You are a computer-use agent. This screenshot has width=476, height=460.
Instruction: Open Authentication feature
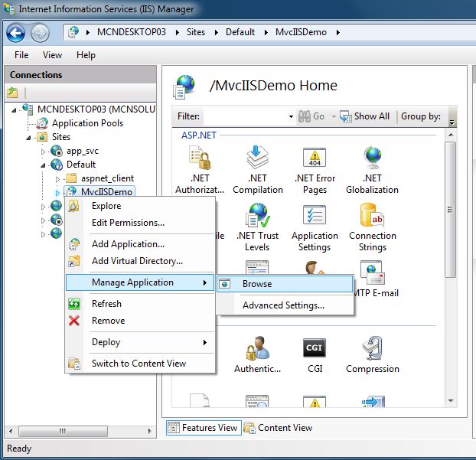pyautogui.click(x=257, y=354)
